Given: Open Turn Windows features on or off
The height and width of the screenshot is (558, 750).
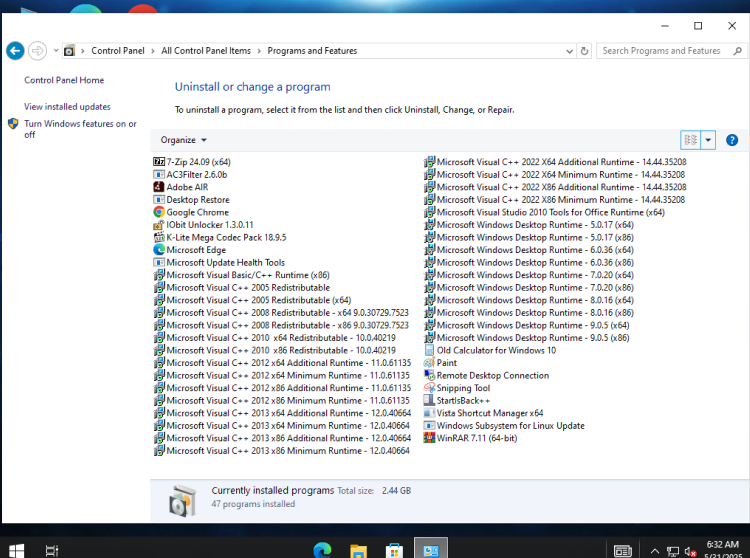Looking at the screenshot, I should [x=80, y=129].
